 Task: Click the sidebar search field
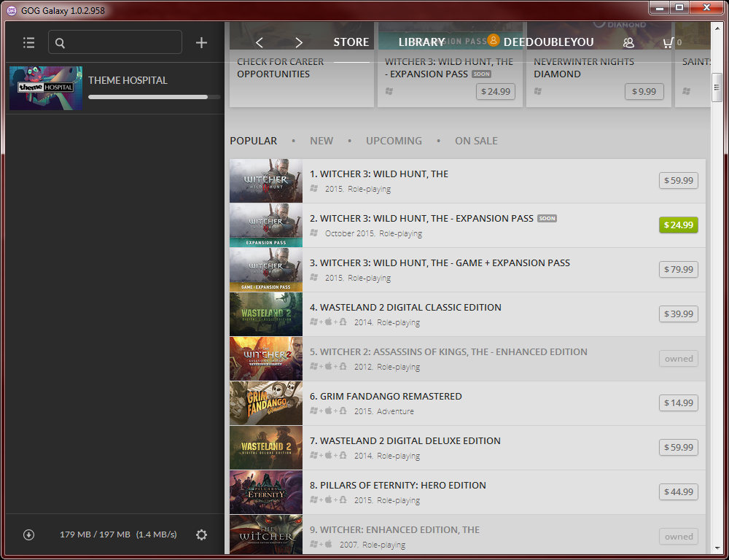115,42
